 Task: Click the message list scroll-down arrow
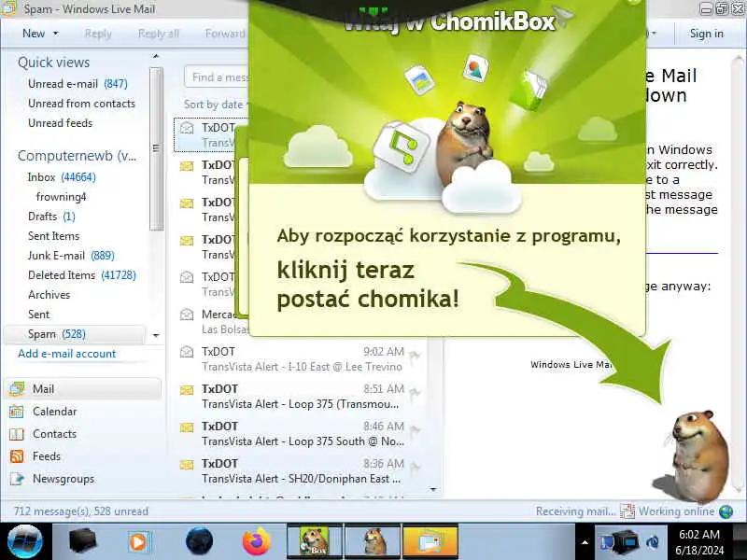tap(433, 489)
